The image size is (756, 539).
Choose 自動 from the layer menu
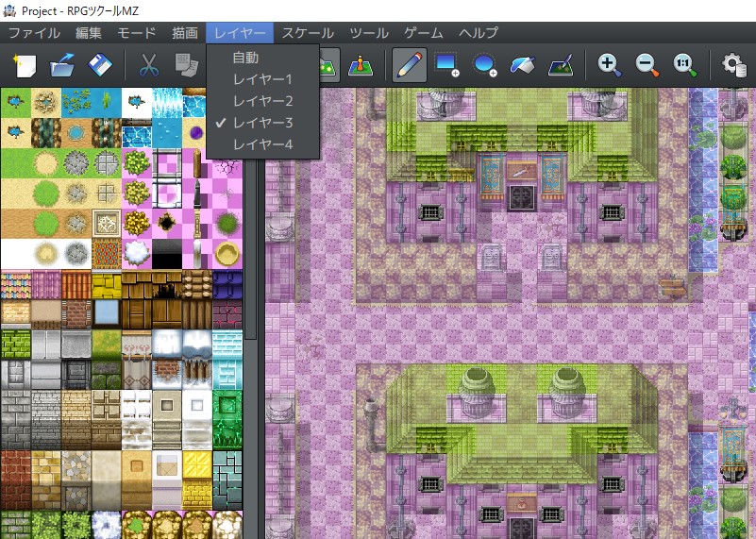click(245, 58)
